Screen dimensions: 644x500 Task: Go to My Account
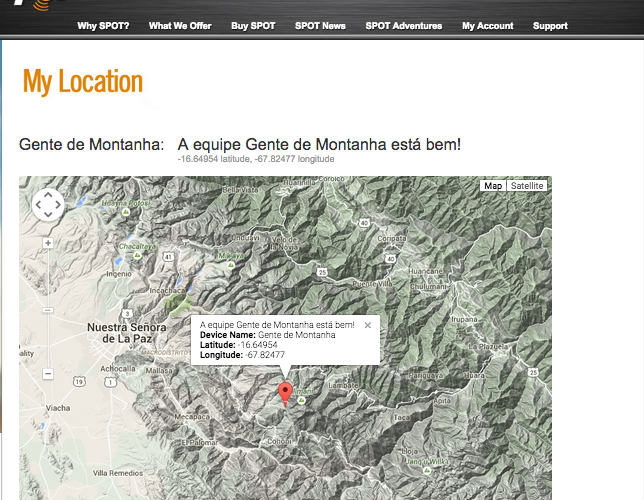488,26
